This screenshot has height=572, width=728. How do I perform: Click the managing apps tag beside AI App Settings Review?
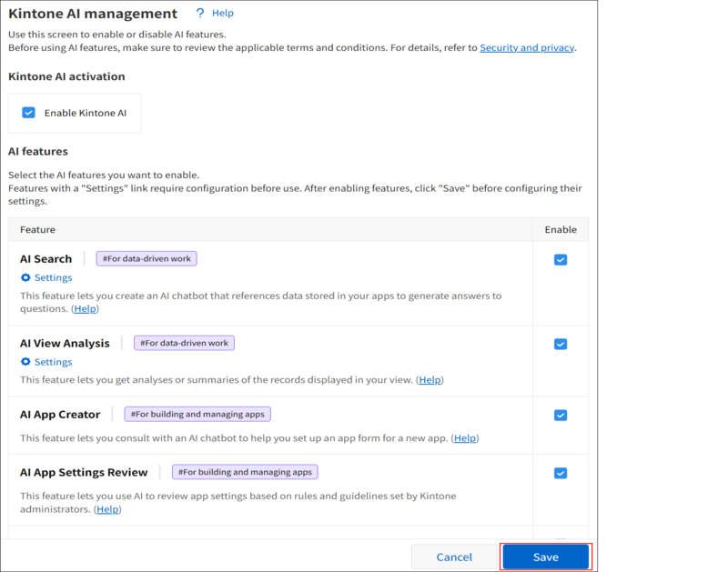(245, 472)
